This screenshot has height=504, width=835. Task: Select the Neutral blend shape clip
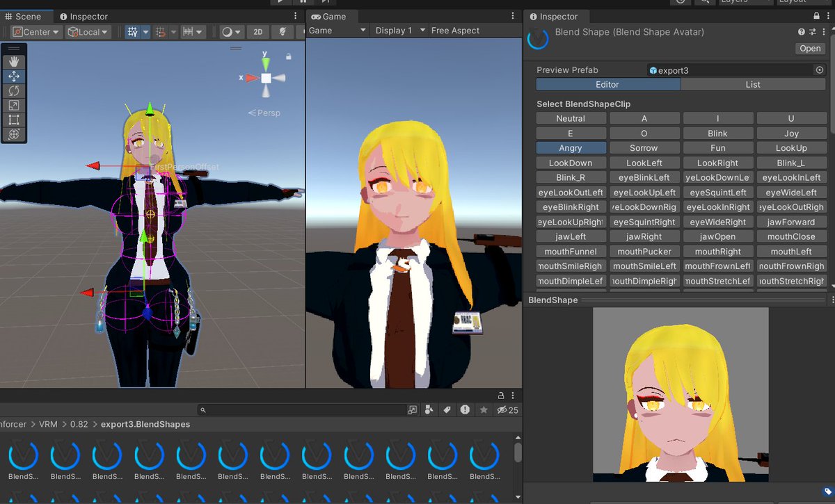571,119
